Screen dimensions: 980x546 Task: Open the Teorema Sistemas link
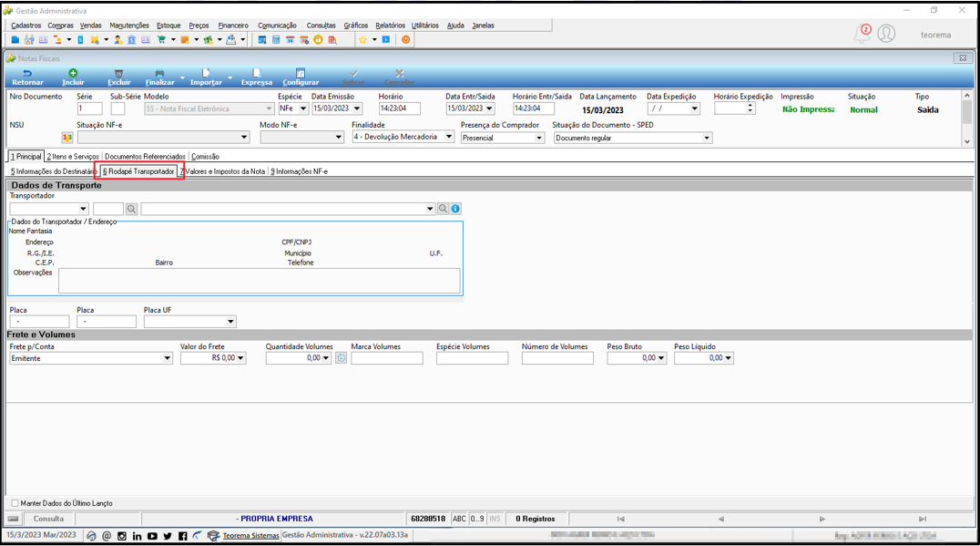[250, 536]
